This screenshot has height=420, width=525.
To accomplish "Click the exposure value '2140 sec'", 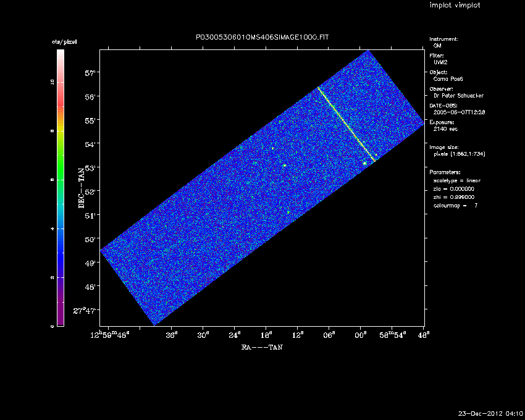I will [445, 129].
